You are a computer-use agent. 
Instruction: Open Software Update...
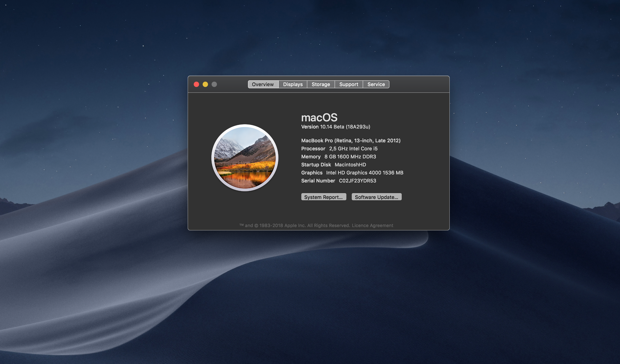(377, 197)
